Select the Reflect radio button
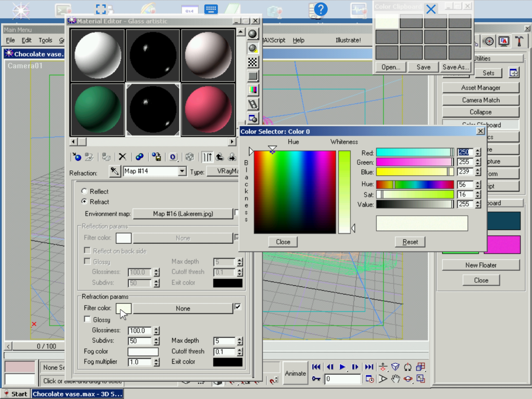The height and width of the screenshot is (399, 532). pos(84,191)
